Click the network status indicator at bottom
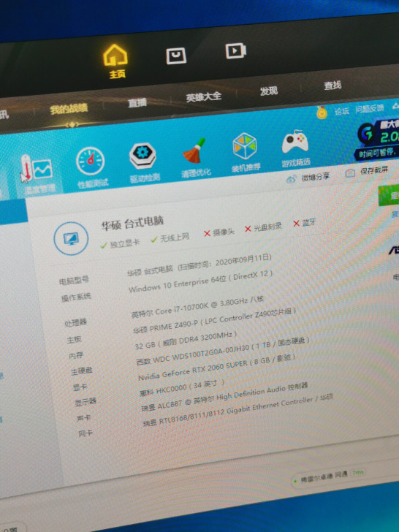This screenshot has width=399, height=532. pos(328,476)
